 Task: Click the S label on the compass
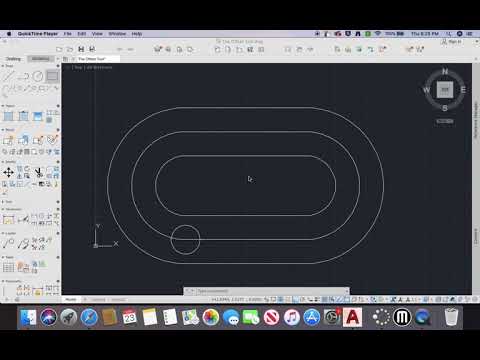tap(445, 108)
